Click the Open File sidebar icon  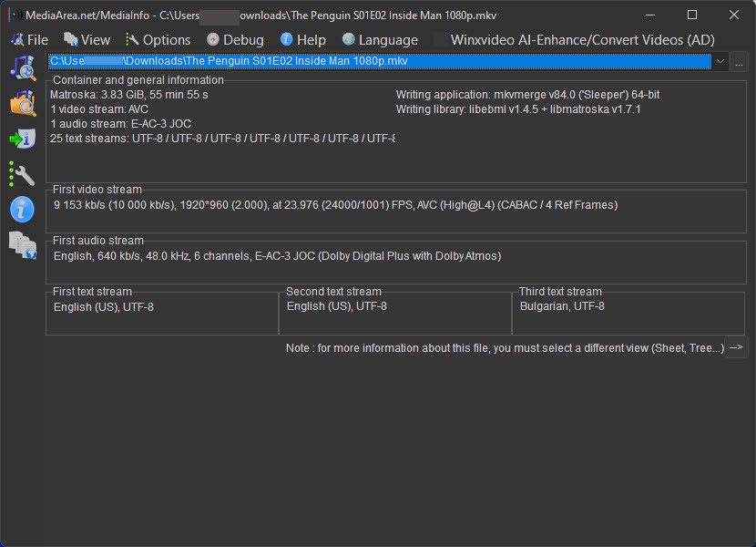tap(22, 67)
